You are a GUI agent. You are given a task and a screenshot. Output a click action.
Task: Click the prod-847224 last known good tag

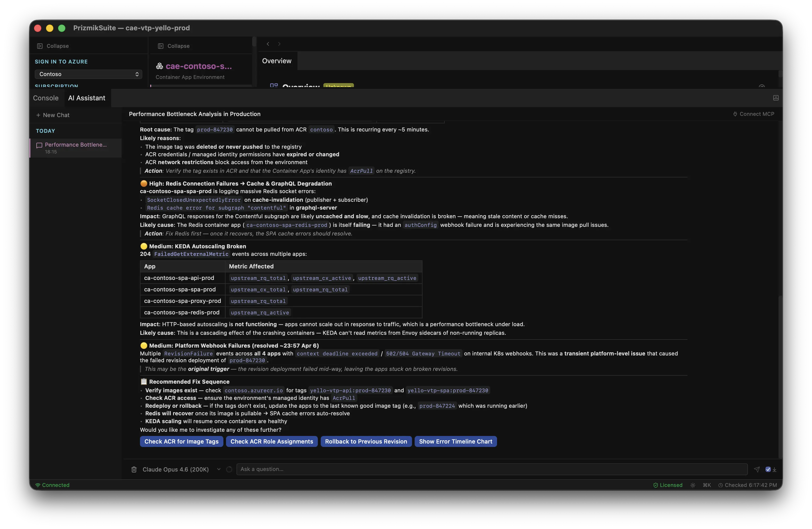point(437,406)
